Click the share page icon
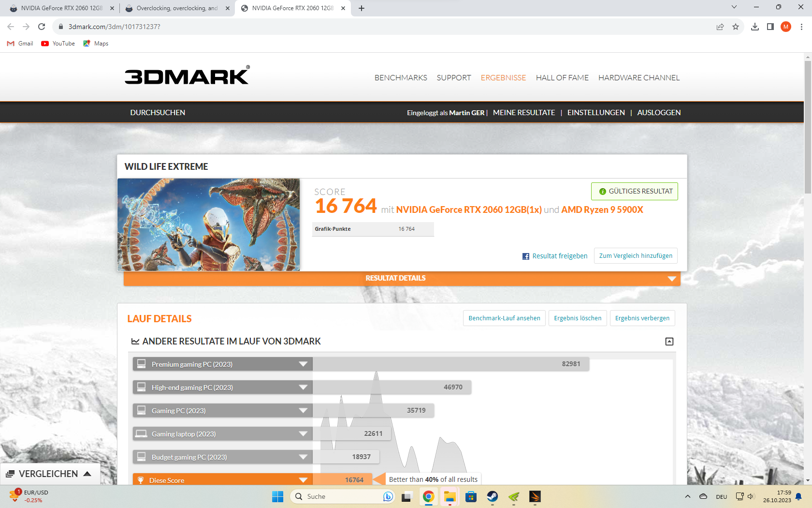The height and width of the screenshot is (508, 812). click(x=720, y=27)
